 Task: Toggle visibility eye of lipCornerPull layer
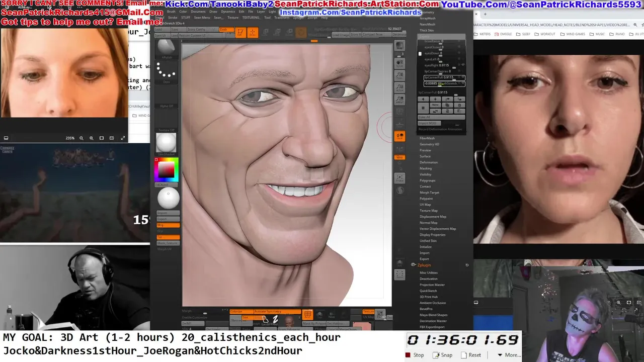click(463, 77)
